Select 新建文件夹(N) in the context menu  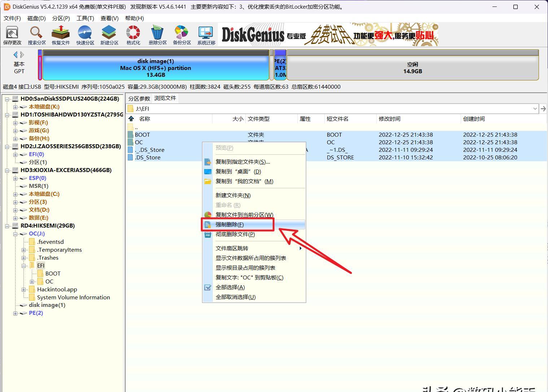pyautogui.click(x=254, y=195)
